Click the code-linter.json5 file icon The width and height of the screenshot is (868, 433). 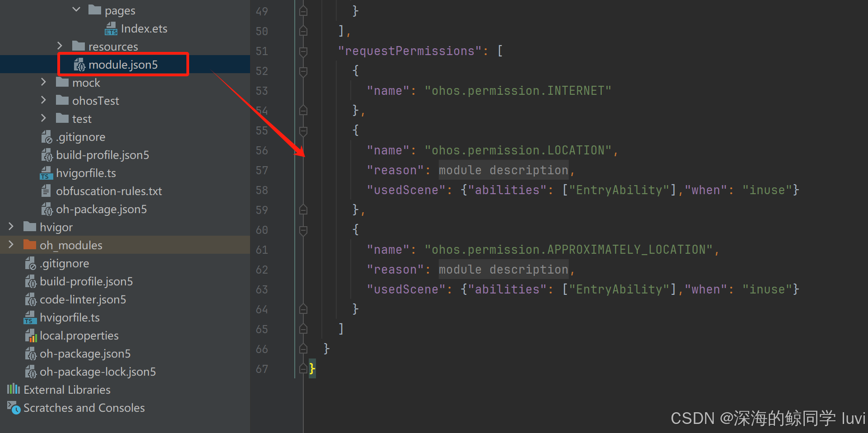pos(30,299)
